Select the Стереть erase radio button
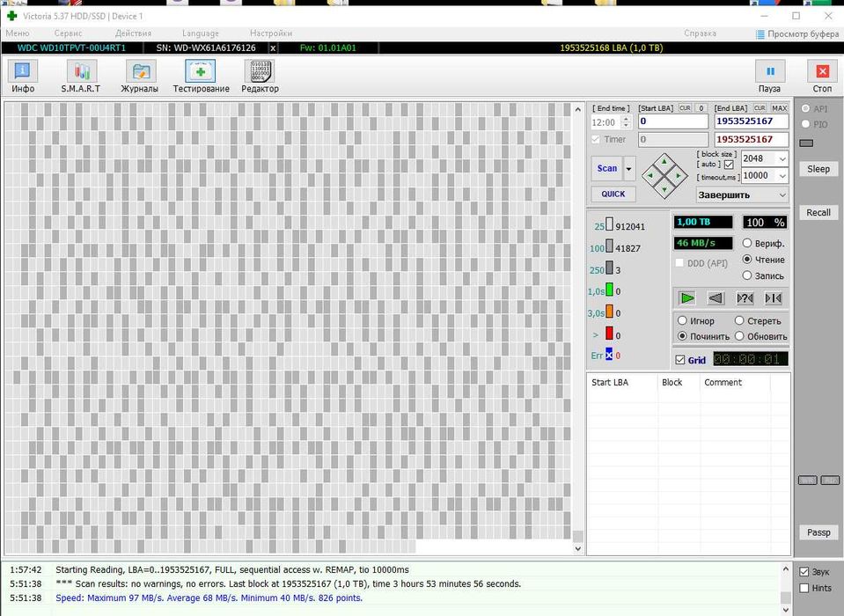This screenshot has height=616, width=844. point(739,320)
